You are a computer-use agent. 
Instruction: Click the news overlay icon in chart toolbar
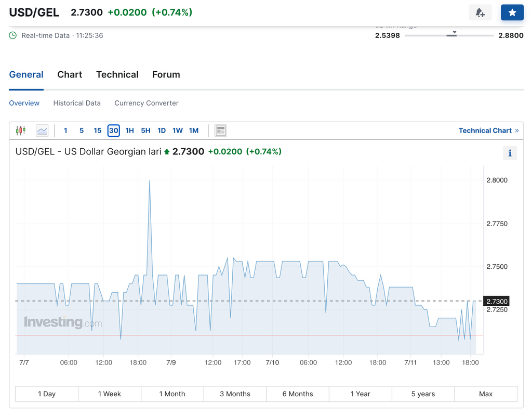point(221,131)
